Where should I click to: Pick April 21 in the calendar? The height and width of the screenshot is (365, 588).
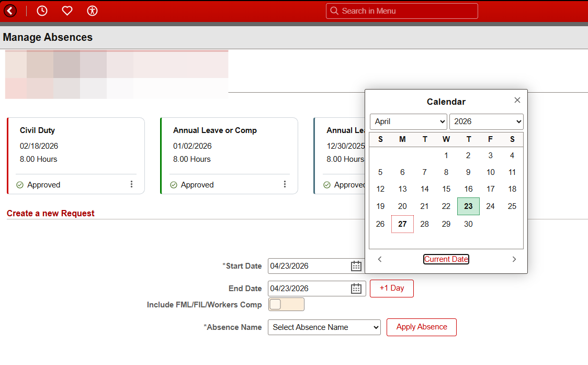[424, 206]
